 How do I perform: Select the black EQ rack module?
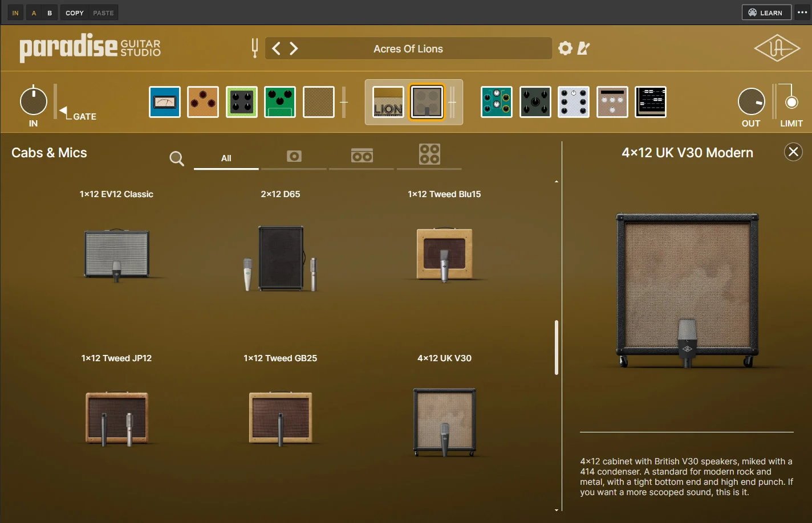651,102
